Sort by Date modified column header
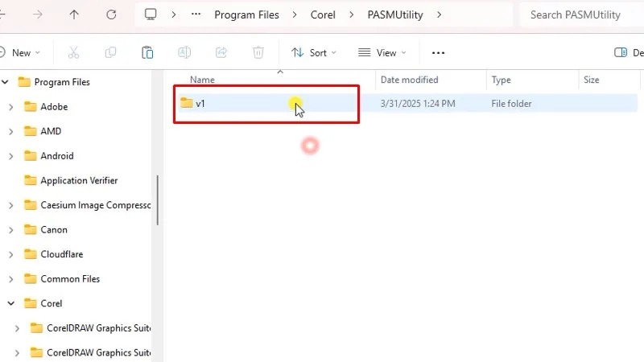644x362 pixels. tap(409, 80)
